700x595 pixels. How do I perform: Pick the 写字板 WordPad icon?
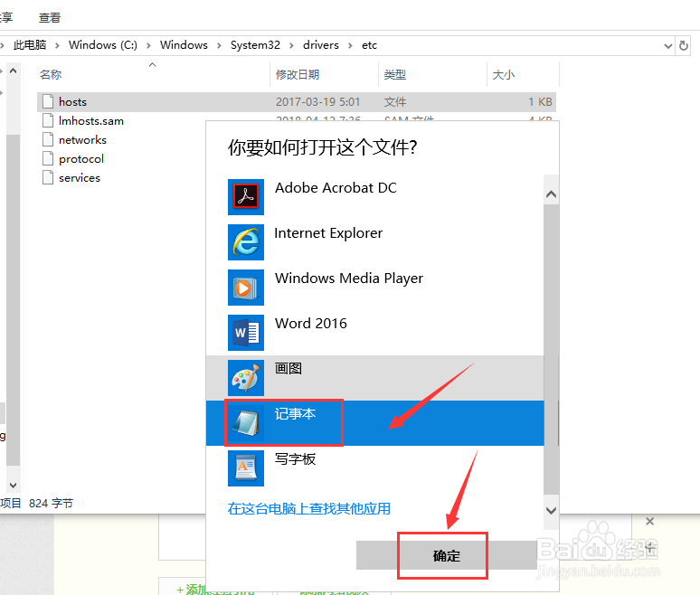(245, 467)
